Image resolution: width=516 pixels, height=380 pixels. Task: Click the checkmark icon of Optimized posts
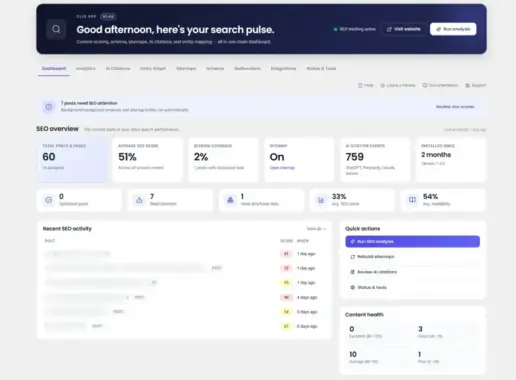pyautogui.click(x=49, y=200)
